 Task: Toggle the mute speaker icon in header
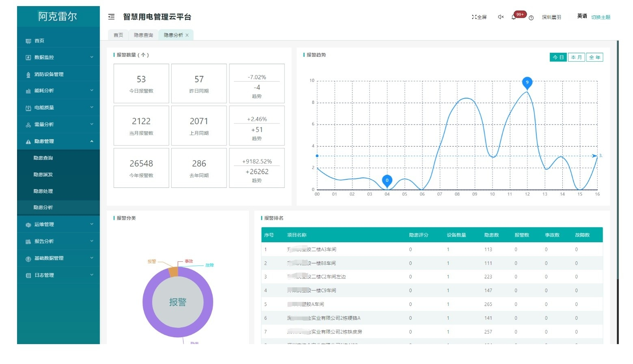click(x=501, y=17)
